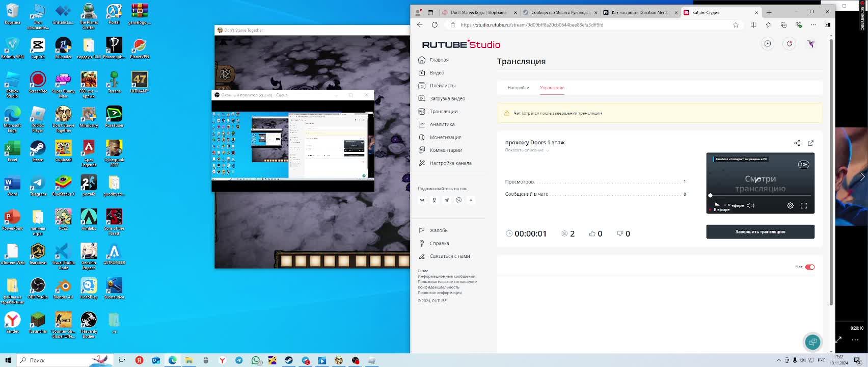The width and height of the screenshot is (868, 367).
Task: Open Telegram from the taskbar
Action: (x=239, y=360)
